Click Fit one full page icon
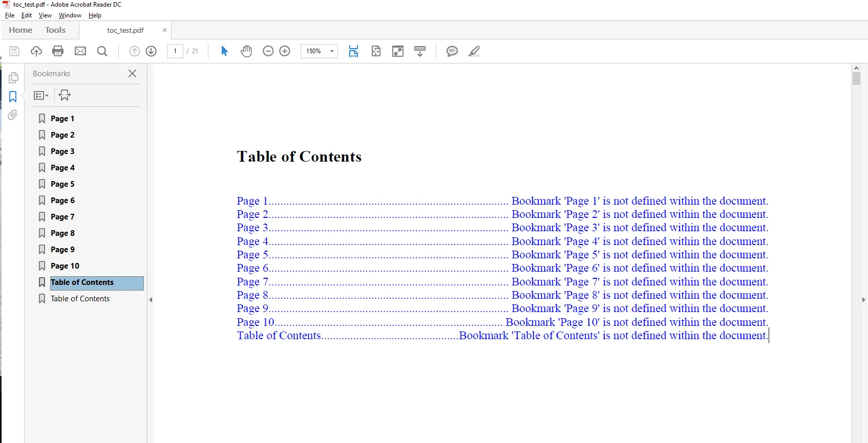Image resolution: width=868 pixels, height=443 pixels. click(376, 51)
